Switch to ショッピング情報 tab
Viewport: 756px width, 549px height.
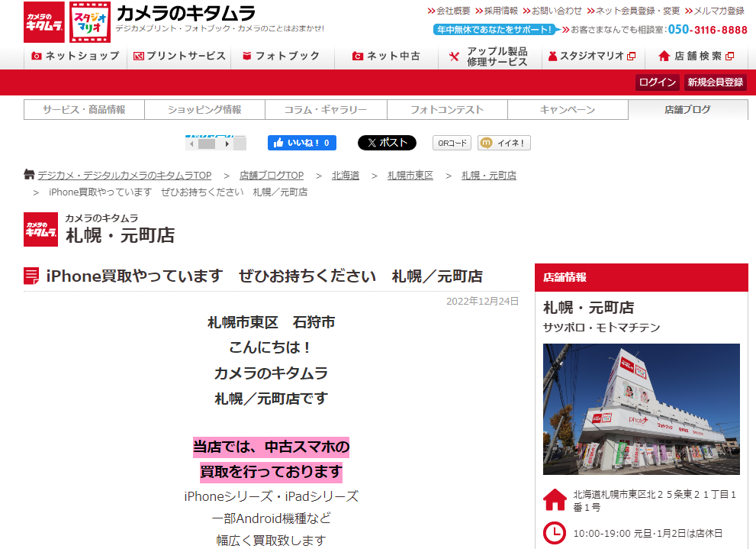(x=205, y=110)
